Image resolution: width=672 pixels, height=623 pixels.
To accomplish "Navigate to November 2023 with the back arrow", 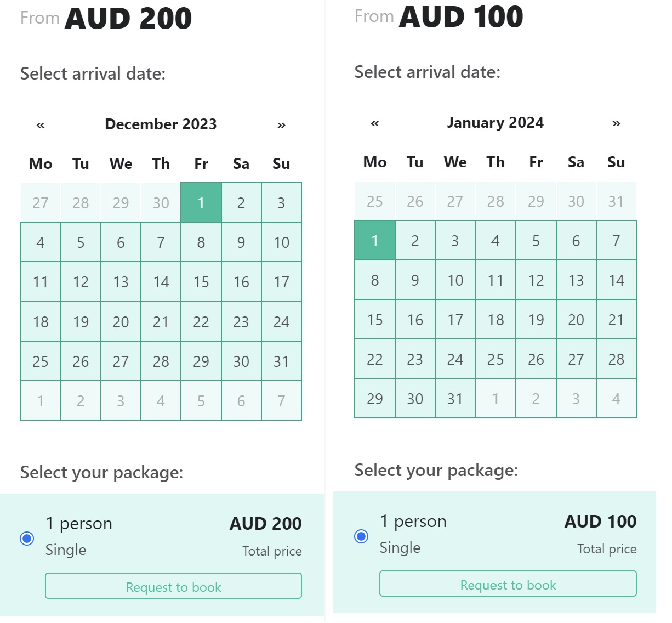I will (x=39, y=125).
